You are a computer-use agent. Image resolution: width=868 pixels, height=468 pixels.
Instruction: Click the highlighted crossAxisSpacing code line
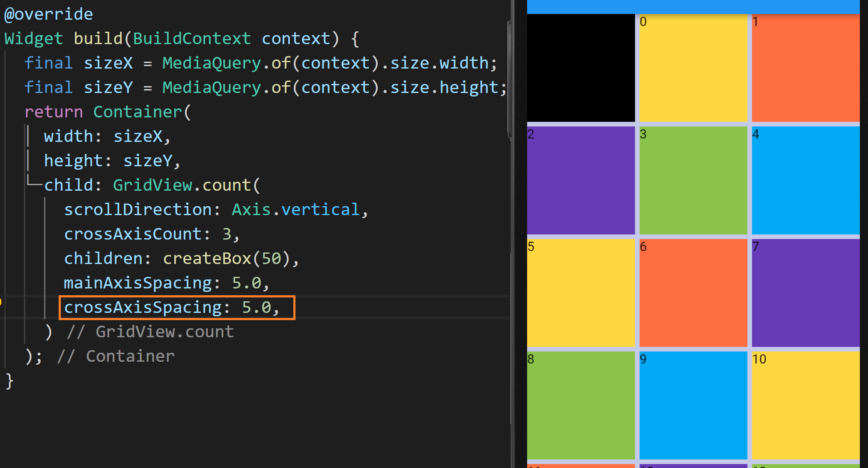point(171,308)
